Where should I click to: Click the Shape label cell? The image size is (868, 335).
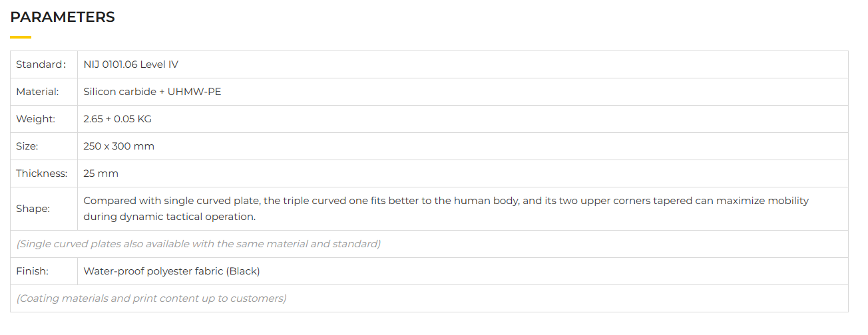[x=33, y=209]
